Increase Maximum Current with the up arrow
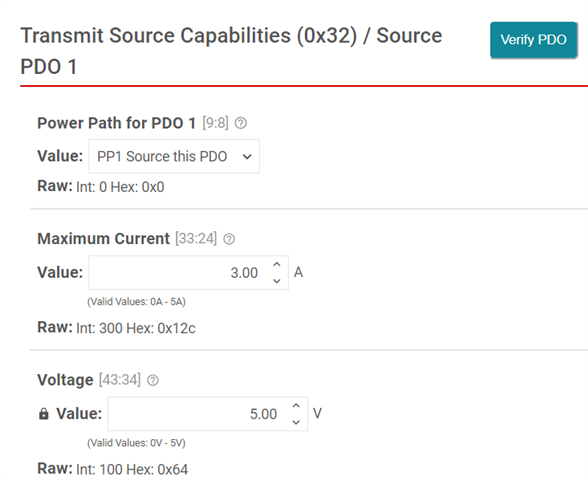 click(277, 264)
